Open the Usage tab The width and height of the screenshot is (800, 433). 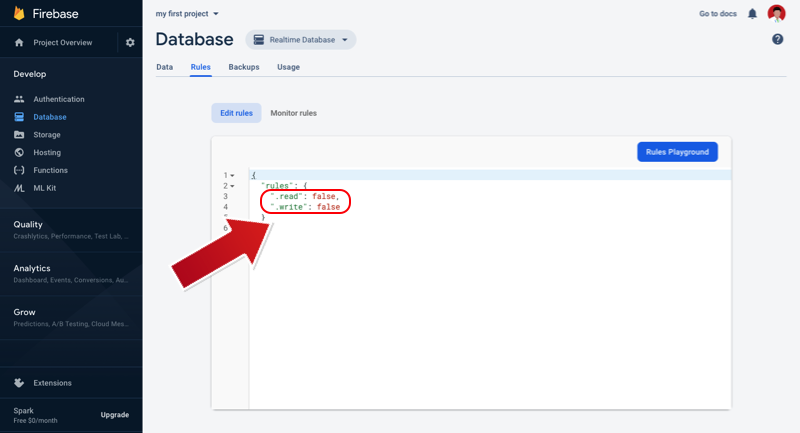(x=288, y=67)
